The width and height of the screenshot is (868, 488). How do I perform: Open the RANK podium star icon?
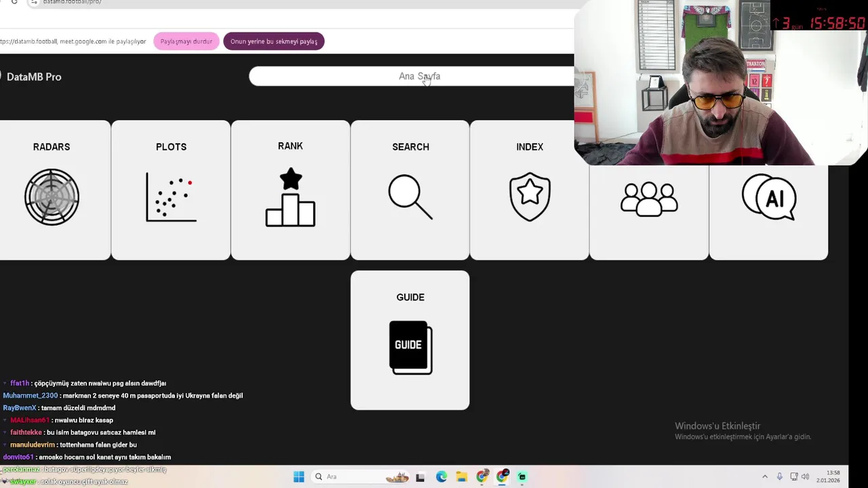[290, 197]
